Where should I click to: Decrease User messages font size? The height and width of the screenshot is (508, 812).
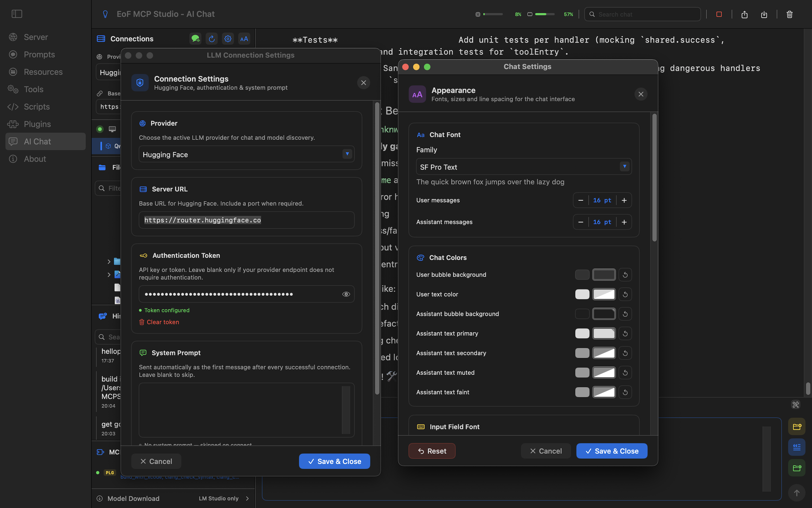[581, 200]
